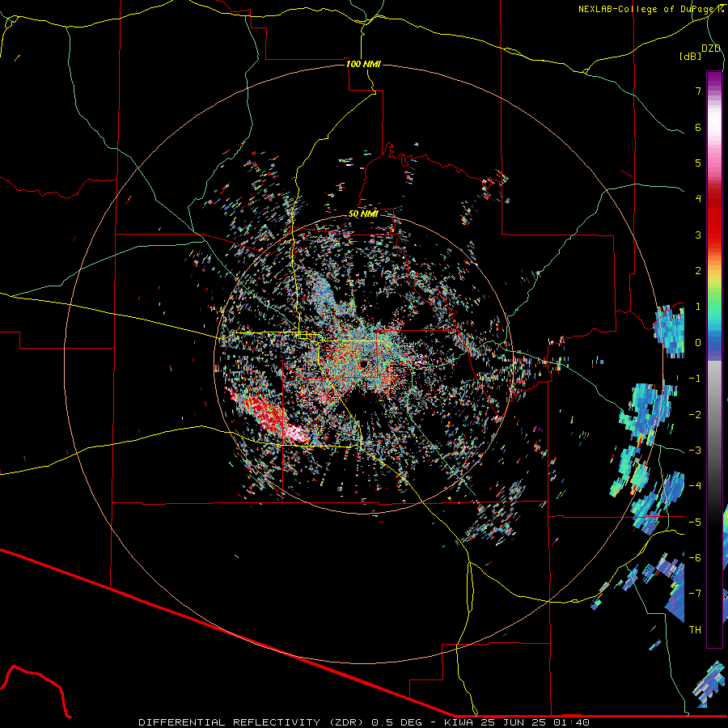Click the -2 value on color scale
The width and height of the screenshot is (728, 728).
coord(695,415)
